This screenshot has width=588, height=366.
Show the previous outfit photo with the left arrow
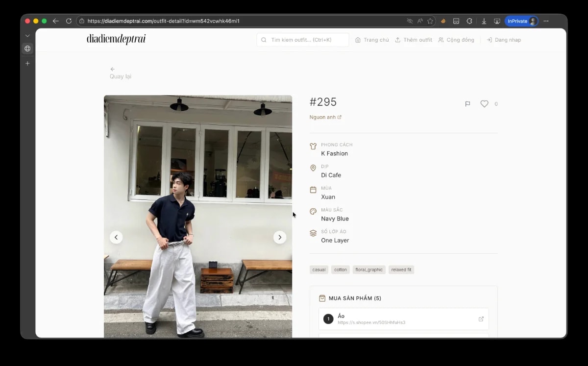[116, 237]
